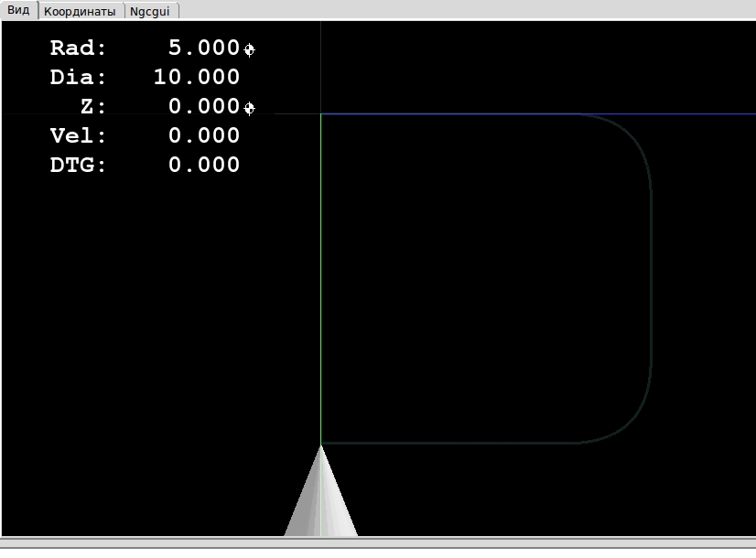
Task: Click the Dia value 10.000
Action: click(196, 77)
